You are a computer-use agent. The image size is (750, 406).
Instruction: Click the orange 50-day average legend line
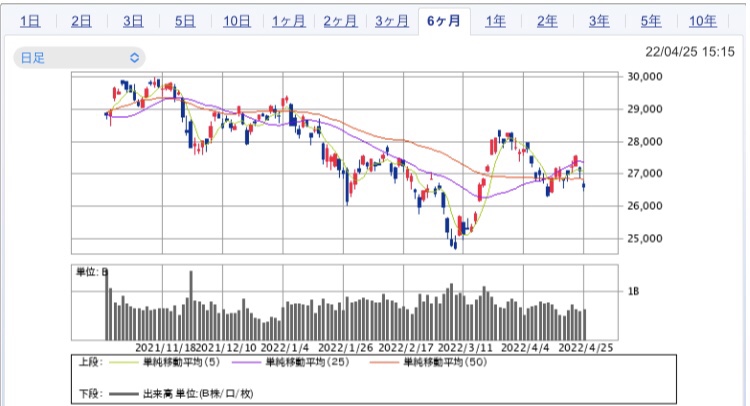point(384,362)
